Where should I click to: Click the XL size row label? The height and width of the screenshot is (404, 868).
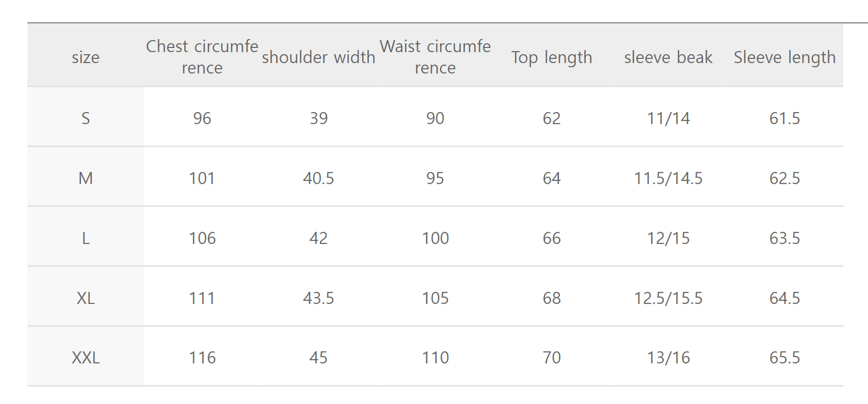[x=86, y=298]
